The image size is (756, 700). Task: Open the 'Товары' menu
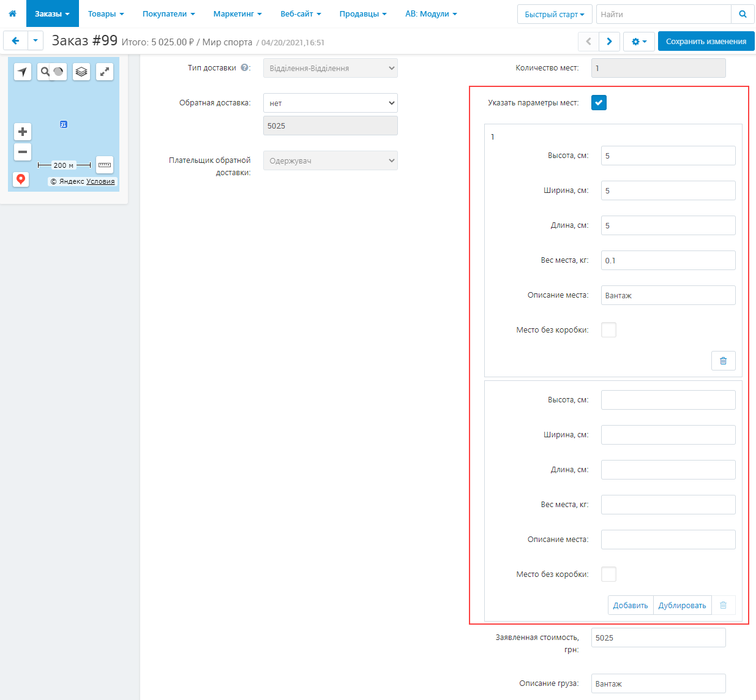[106, 13]
